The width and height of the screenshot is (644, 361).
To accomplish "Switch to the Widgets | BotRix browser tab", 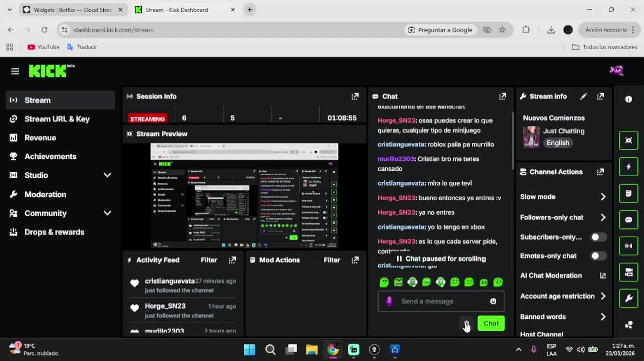I will pyautogui.click(x=73, y=10).
